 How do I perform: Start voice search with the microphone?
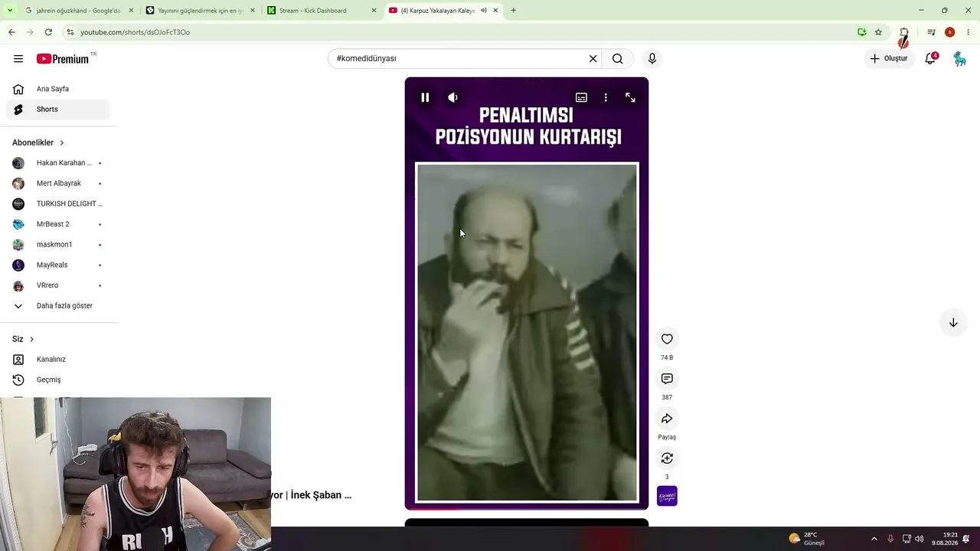pos(652,58)
